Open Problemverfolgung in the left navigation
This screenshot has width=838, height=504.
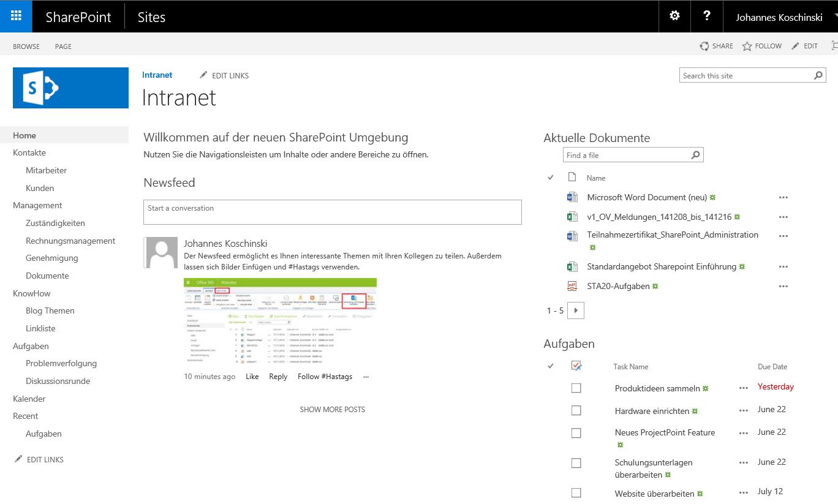tap(61, 363)
